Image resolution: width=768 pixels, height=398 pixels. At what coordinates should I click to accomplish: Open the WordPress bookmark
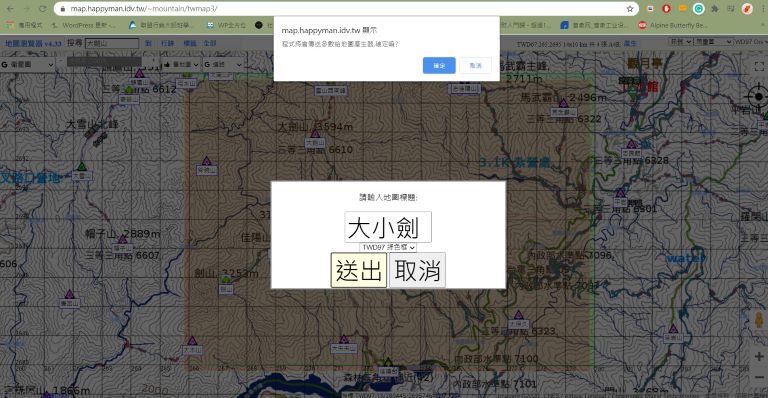tap(83, 25)
